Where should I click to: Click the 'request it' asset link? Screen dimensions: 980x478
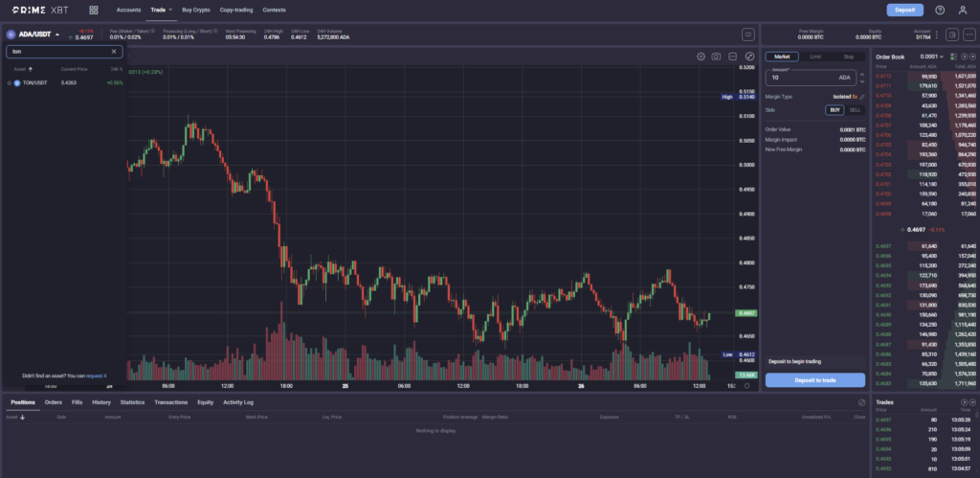[97, 376]
